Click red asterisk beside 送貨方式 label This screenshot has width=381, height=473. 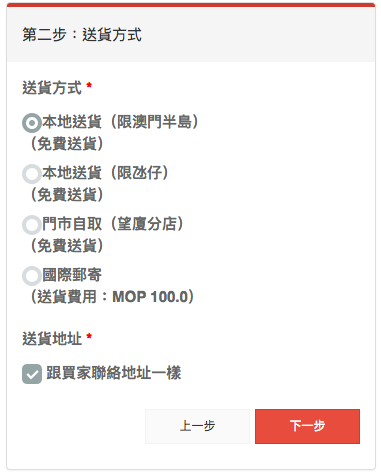tap(89, 85)
